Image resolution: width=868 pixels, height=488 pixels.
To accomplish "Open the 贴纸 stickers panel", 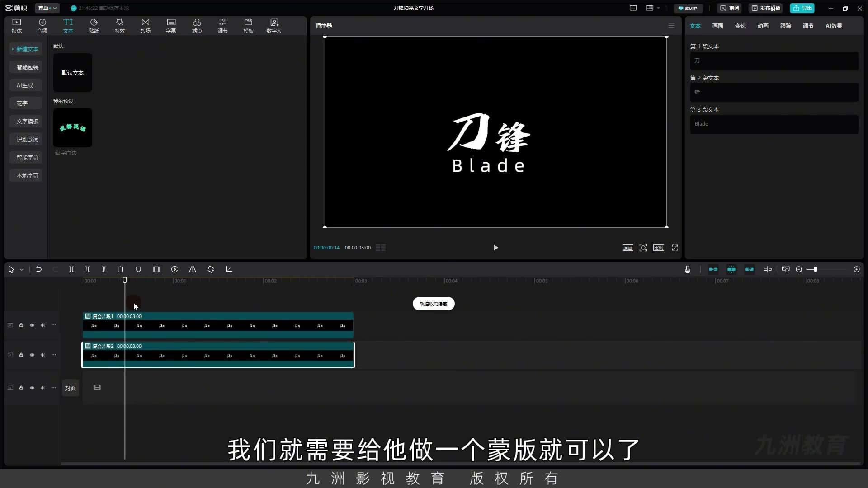I will pos(94,26).
